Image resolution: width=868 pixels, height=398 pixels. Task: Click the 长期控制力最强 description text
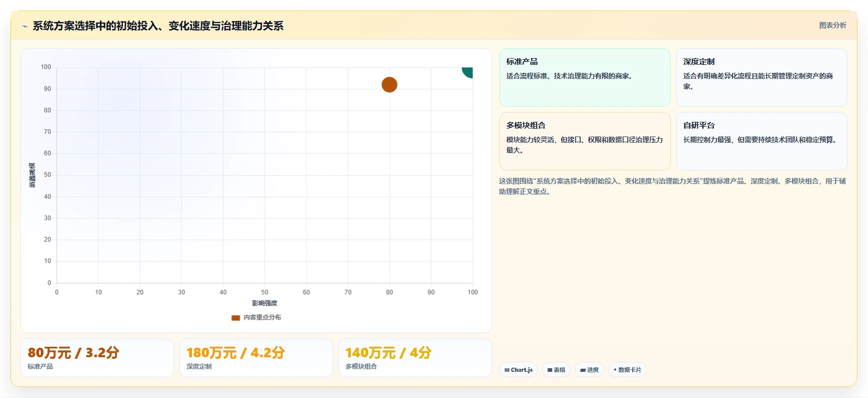coord(761,140)
